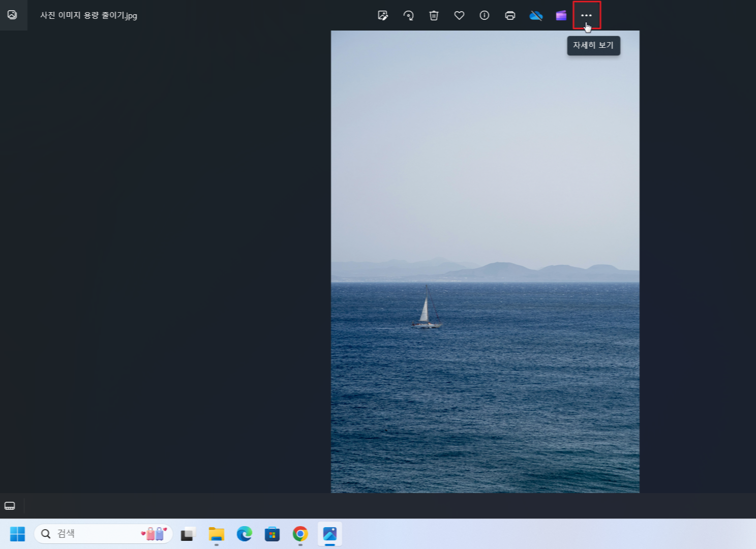Print the photo
The width and height of the screenshot is (756, 549).
510,15
